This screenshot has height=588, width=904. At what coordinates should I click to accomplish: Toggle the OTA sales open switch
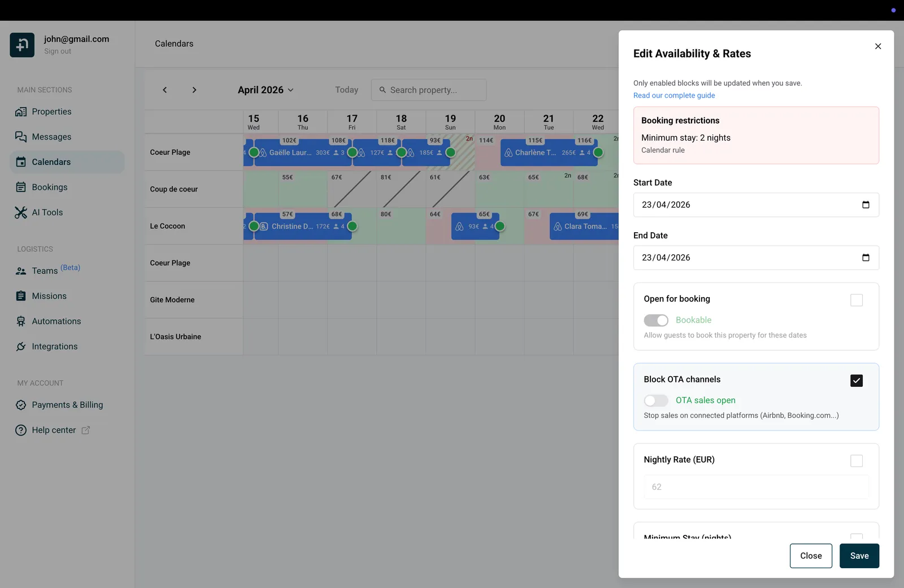point(656,400)
